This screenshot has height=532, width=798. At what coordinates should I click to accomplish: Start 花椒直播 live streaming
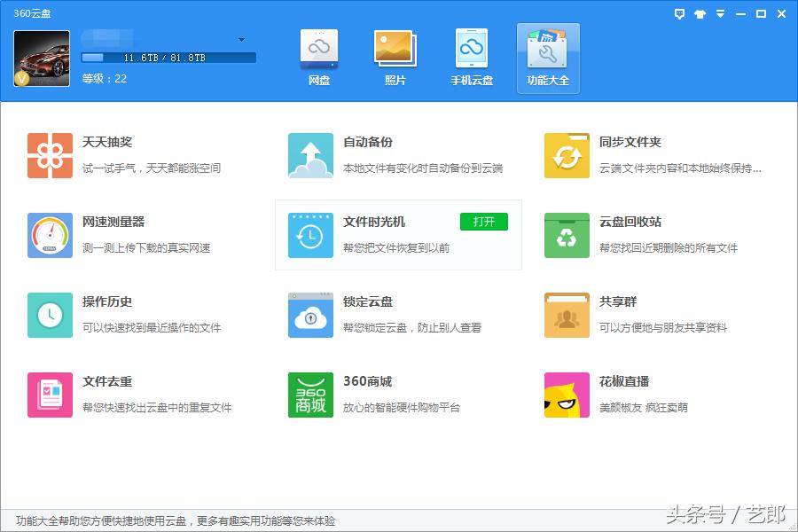[567, 395]
